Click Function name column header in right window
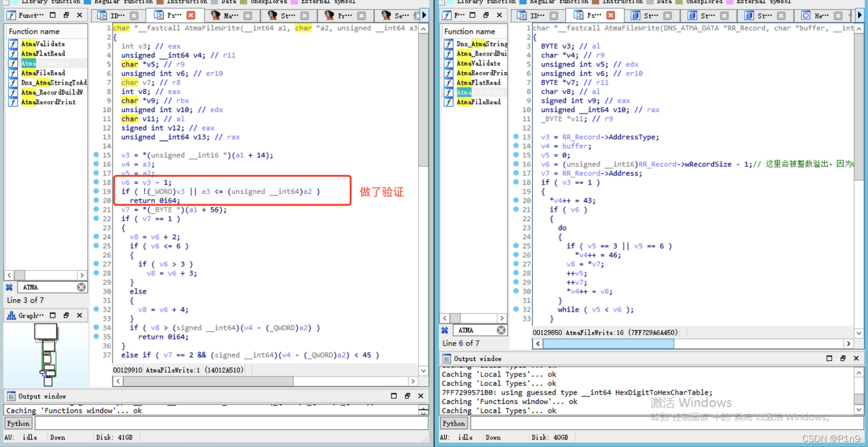The height and width of the screenshot is (447, 868). [474, 31]
